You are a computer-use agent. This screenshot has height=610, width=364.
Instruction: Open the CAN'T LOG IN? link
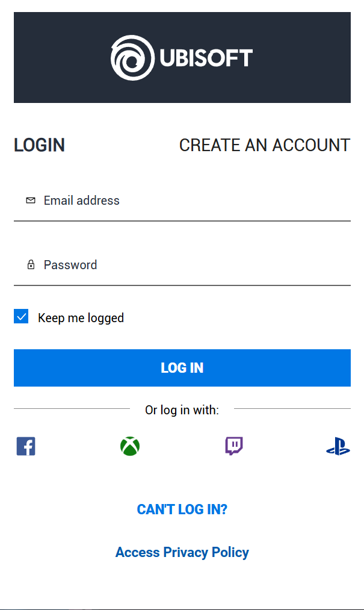pos(182,509)
